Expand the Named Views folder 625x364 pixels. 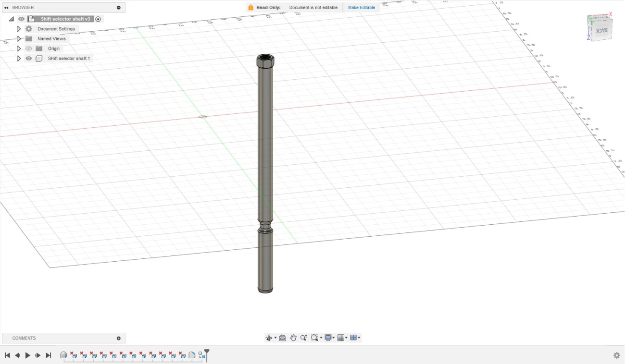(19, 39)
